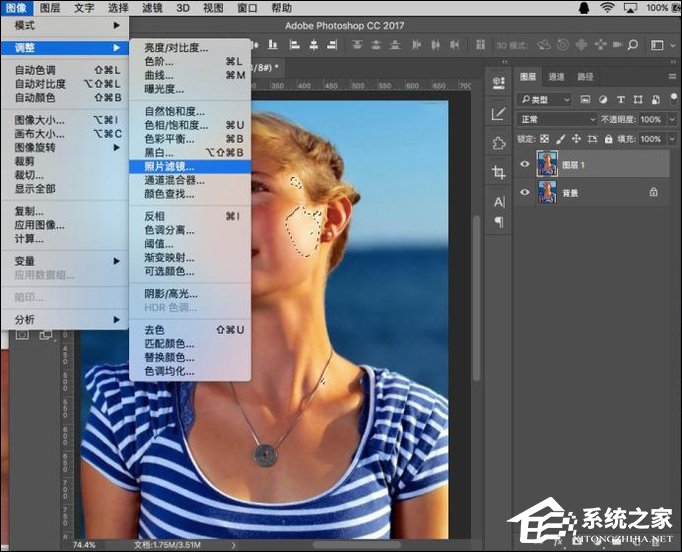
Task: Filter layers by pixel image icon
Action: [584, 100]
